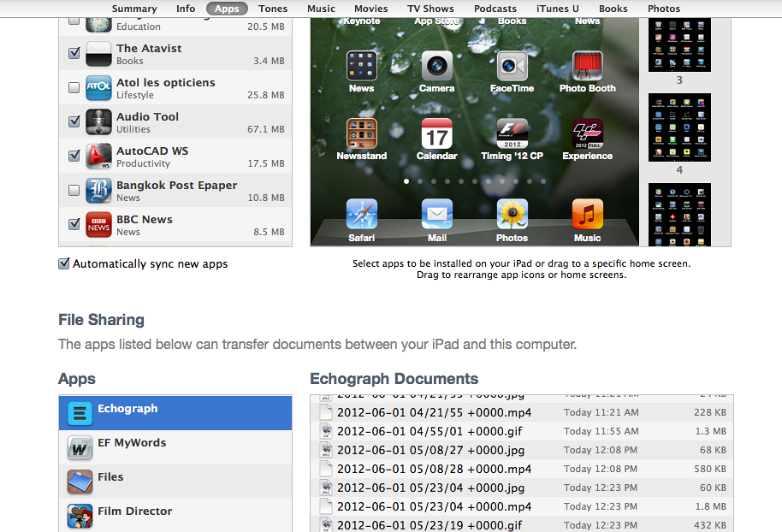Image resolution: width=782 pixels, height=532 pixels.
Task: Click the "67.1 MB" size value
Action: [x=266, y=129]
